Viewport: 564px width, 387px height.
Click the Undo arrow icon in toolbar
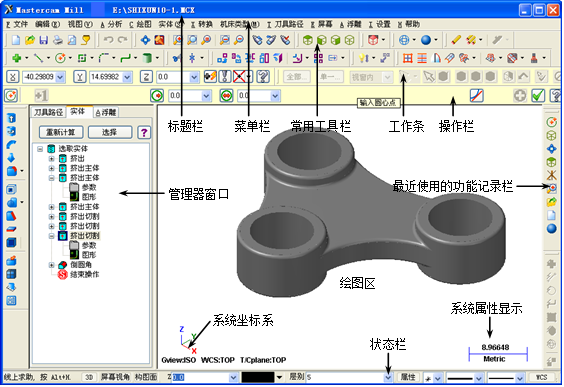(x=108, y=40)
